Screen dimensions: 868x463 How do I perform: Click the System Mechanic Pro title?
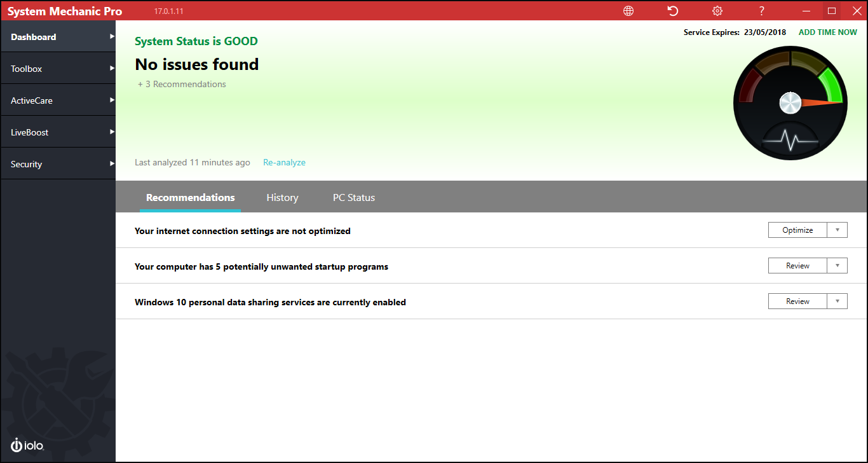pos(65,11)
